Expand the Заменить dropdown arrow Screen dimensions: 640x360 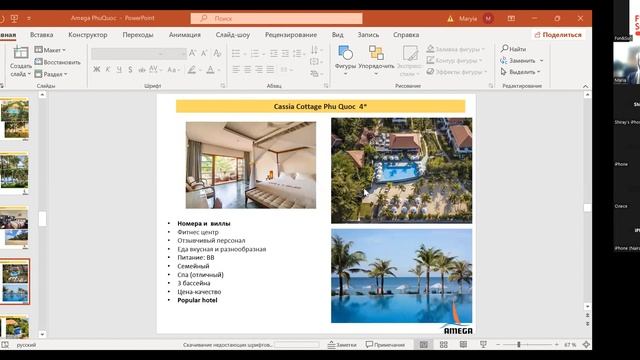tap(542, 60)
